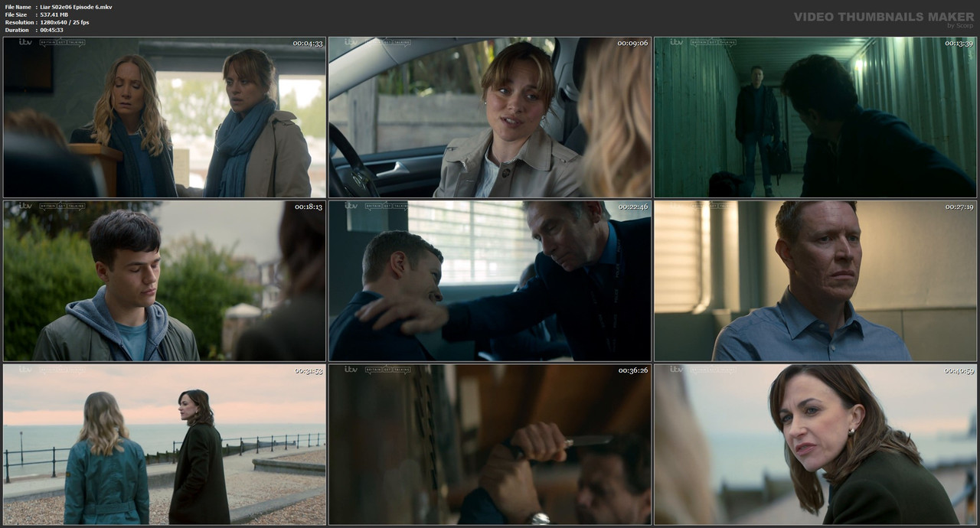
Task: Click the 'File Name' label
Action: tap(18, 7)
